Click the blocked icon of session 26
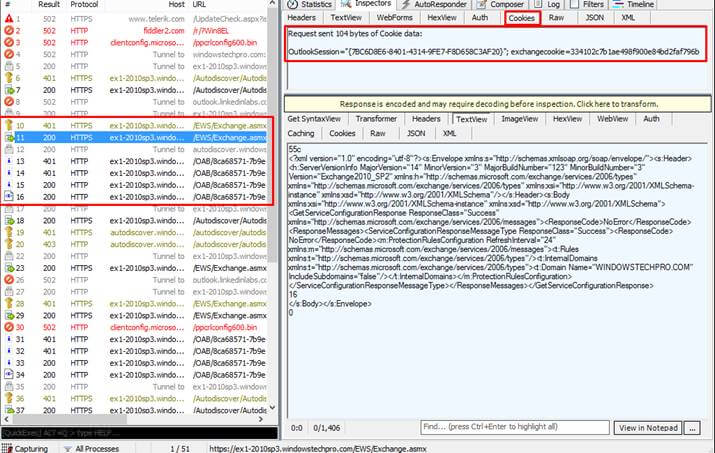The height and width of the screenshot is (453, 715). 9,280
